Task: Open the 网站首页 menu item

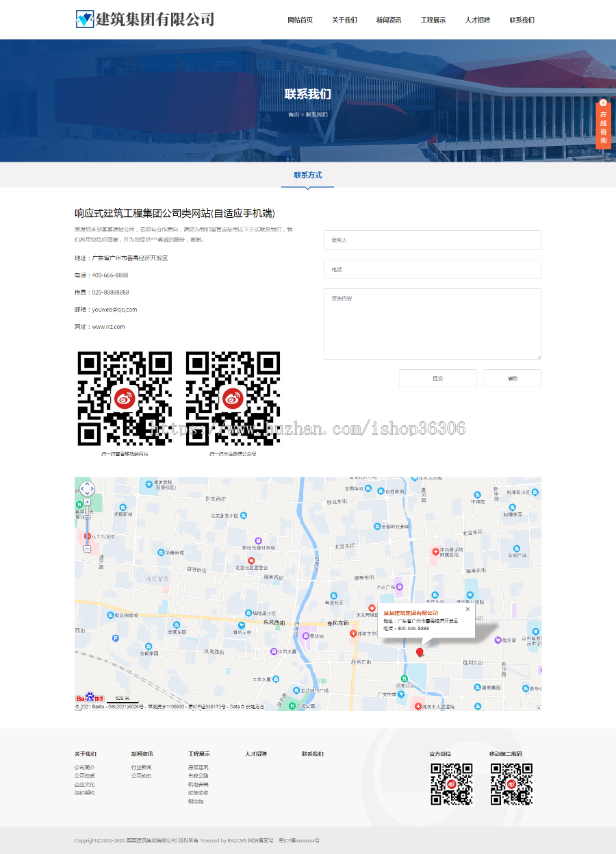Action: click(300, 20)
